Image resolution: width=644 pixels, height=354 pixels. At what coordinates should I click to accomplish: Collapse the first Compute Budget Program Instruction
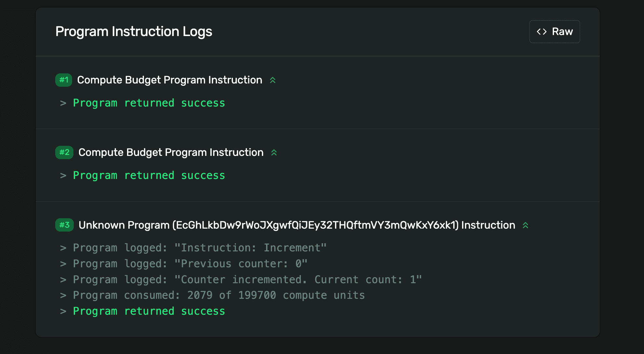[273, 80]
